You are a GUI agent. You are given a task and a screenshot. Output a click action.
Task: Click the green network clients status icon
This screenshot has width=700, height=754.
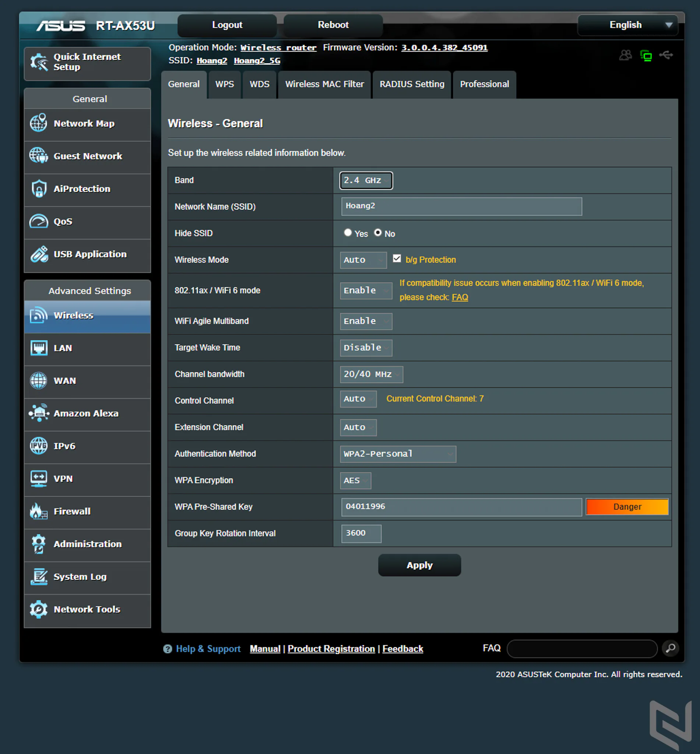click(x=646, y=56)
